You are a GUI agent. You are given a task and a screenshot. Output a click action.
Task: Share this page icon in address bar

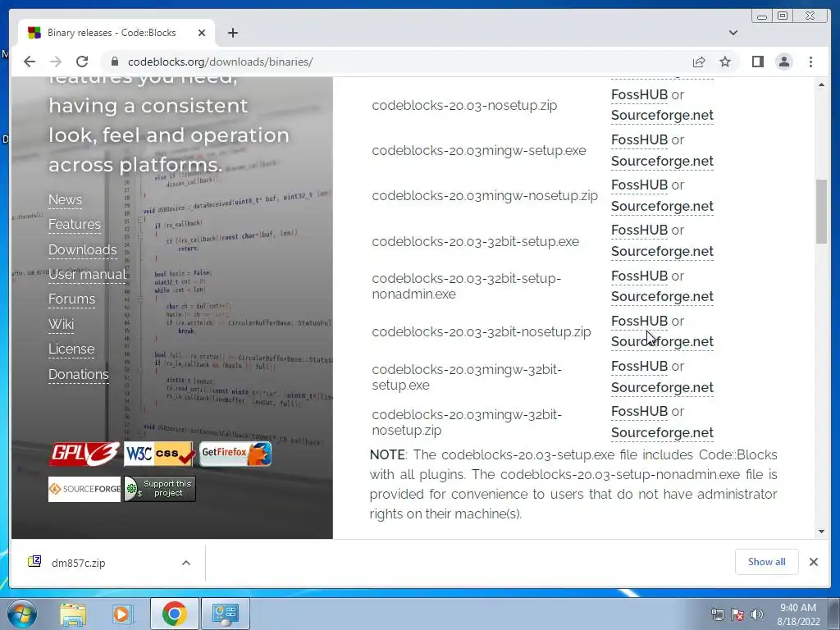coord(699,62)
